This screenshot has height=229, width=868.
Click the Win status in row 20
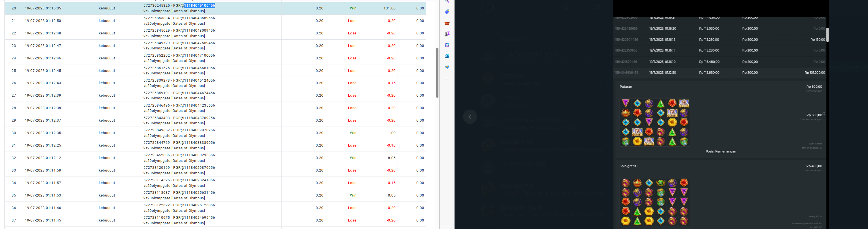click(x=353, y=8)
